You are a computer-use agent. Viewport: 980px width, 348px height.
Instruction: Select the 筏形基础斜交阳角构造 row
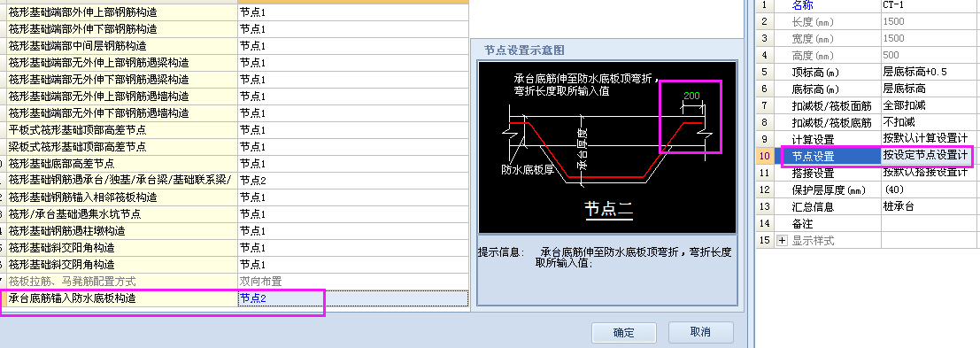click(x=235, y=248)
